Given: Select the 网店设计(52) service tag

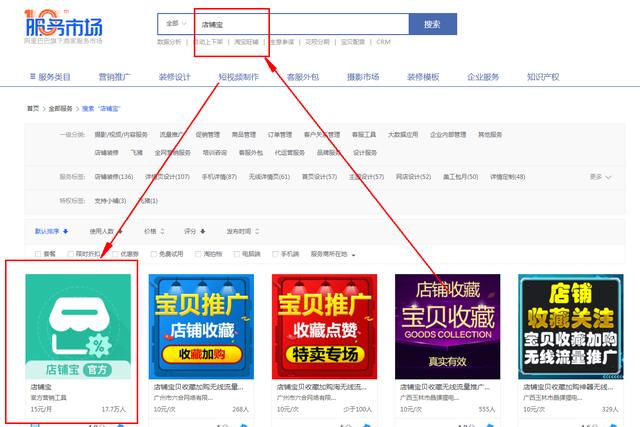Looking at the screenshot, I should [x=413, y=177].
